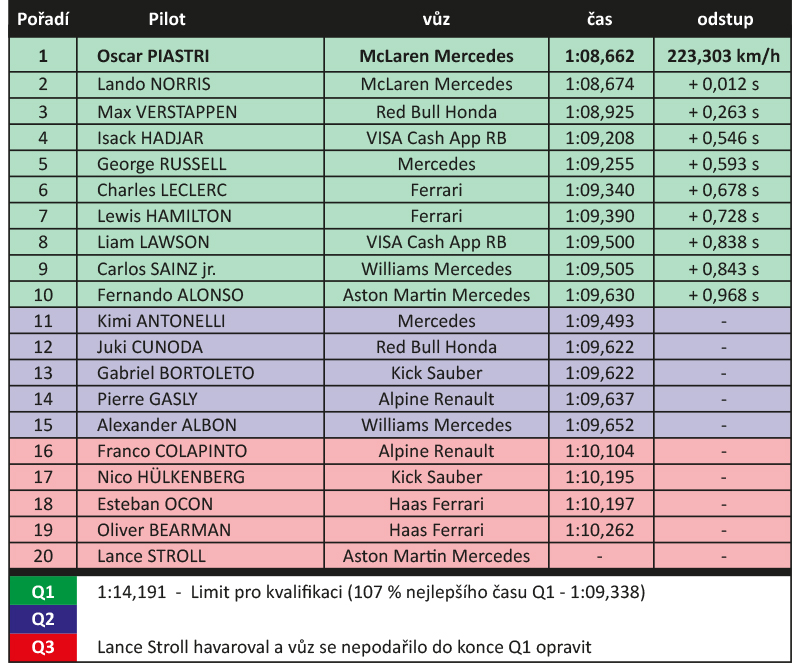
Task: Click the odstup column header
Action: click(x=725, y=19)
